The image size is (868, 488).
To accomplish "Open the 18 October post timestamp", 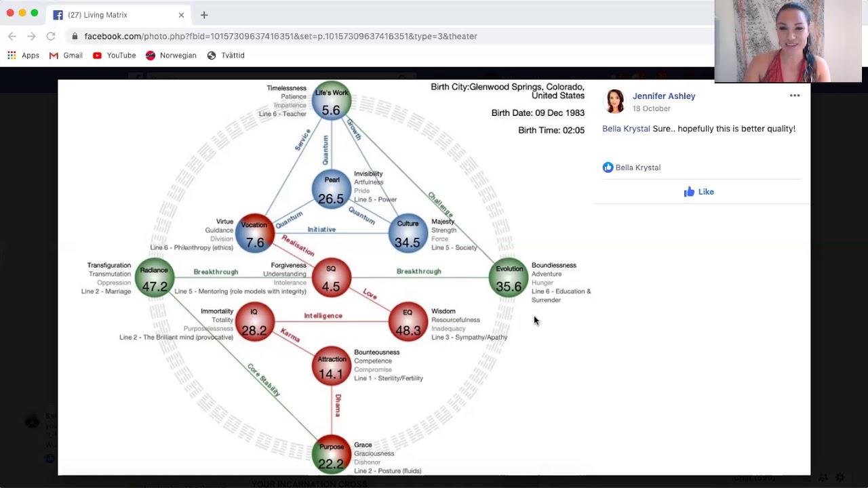I will coord(651,108).
